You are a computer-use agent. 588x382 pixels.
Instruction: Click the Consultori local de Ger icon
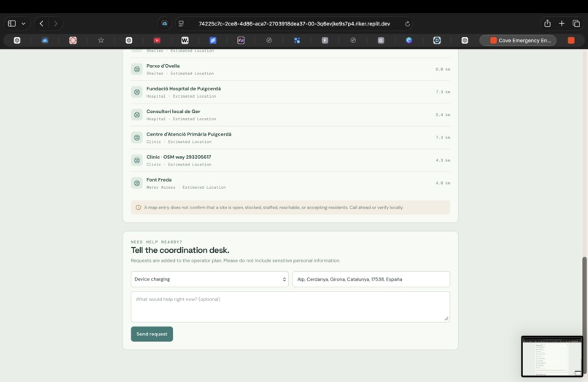[x=137, y=115]
